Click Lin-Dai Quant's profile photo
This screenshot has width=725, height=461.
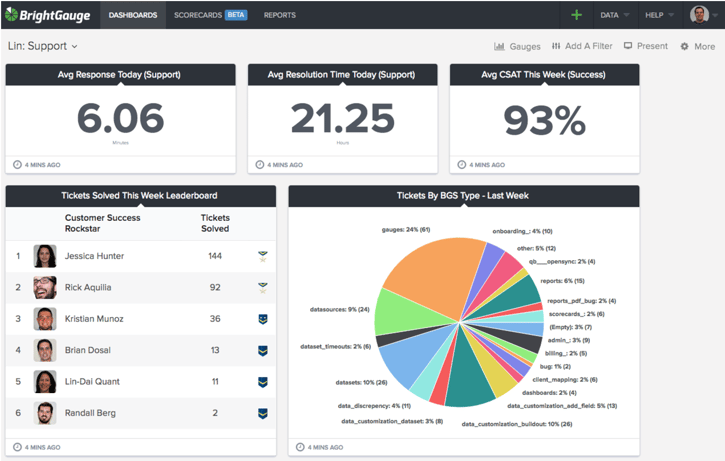point(45,382)
